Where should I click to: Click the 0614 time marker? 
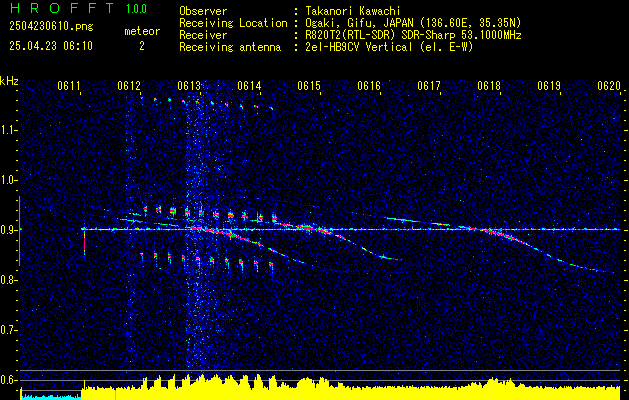pyautogui.click(x=249, y=86)
